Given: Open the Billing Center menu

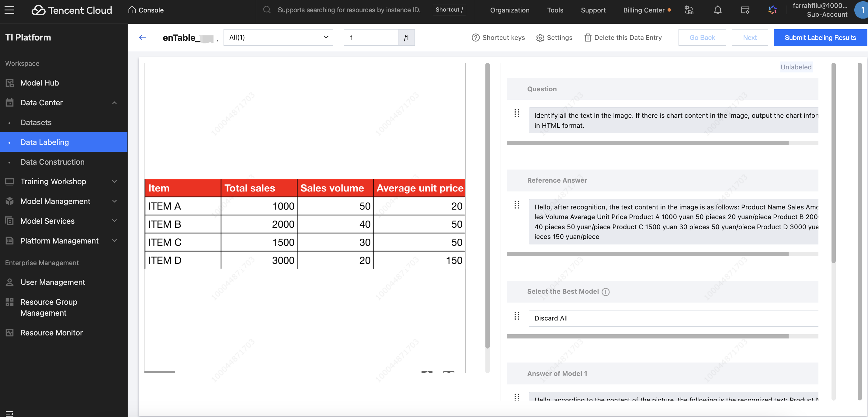Looking at the screenshot, I should (644, 10).
